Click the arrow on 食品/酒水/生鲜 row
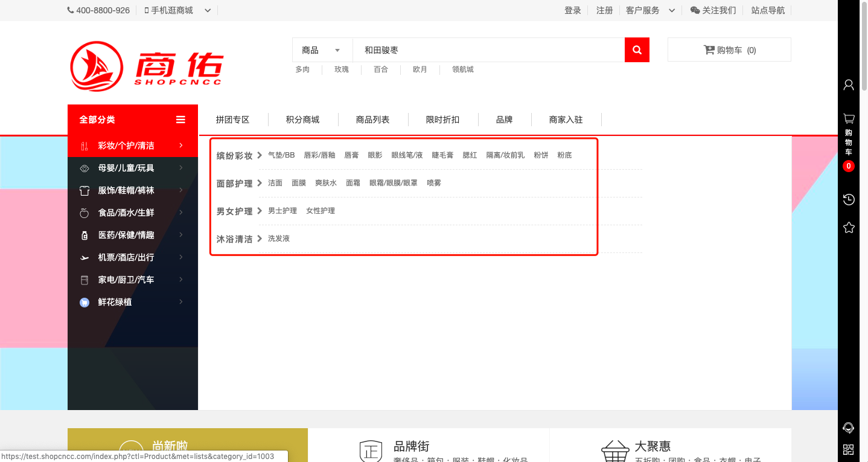This screenshot has height=462, width=868. pyautogui.click(x=181, y=213)
